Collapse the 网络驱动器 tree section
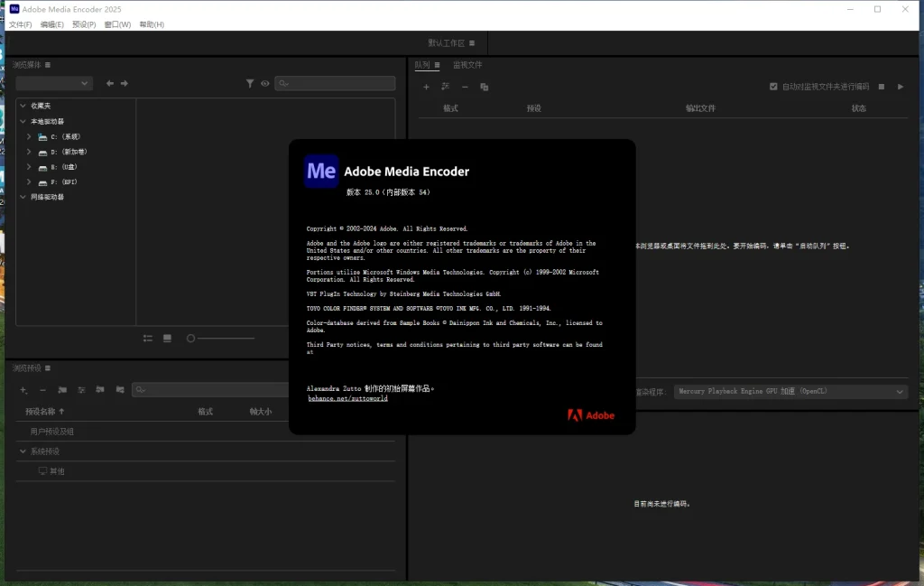This screenshot has width=924, height=586. tap(23, 197)
